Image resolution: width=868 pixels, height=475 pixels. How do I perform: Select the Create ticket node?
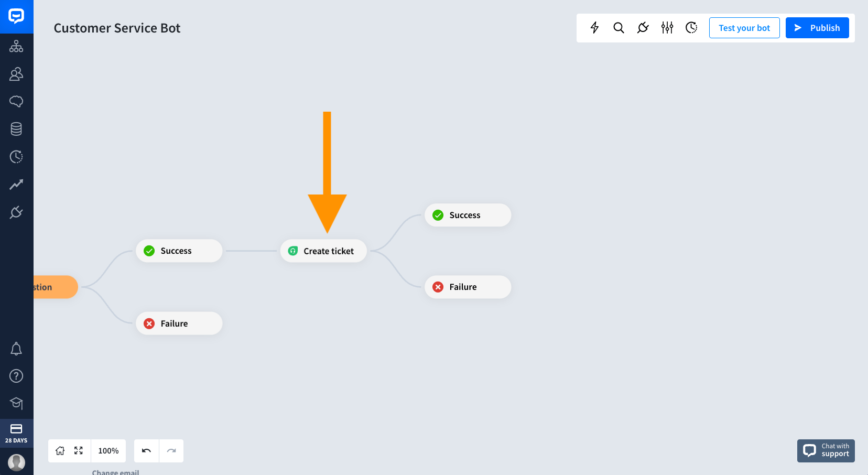tap(323, 251)
